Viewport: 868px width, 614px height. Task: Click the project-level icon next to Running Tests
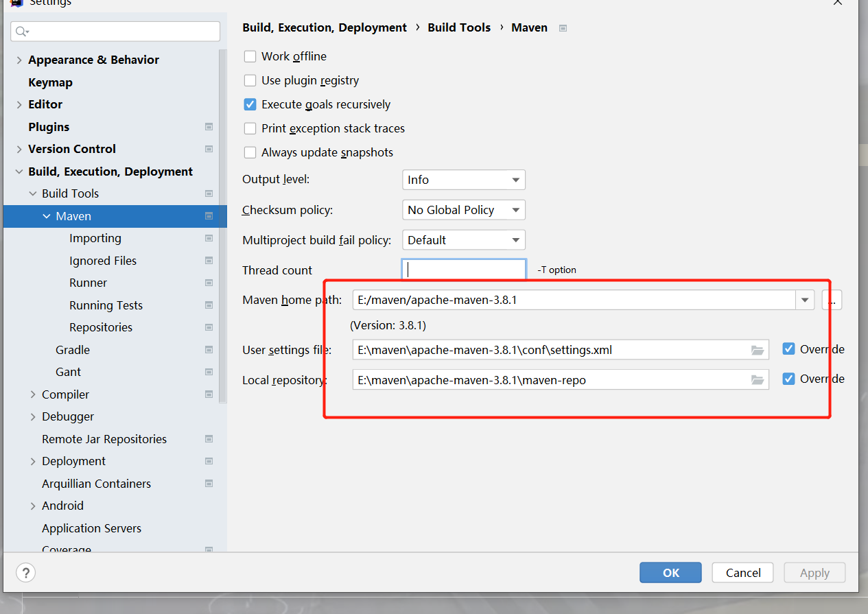pos(209,305)
